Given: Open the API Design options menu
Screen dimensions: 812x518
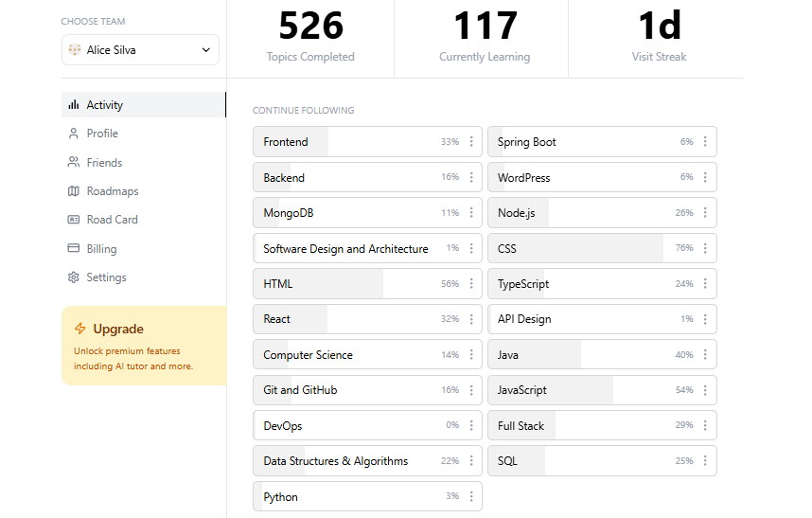Looking at the screenshot, I should point(705,319).
